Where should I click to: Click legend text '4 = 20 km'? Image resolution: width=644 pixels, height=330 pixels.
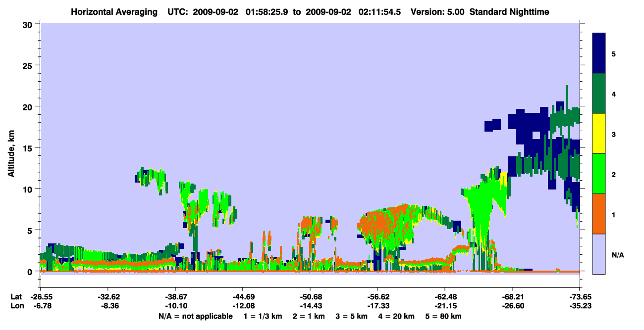pyautogui.click(x=397, y=316)
